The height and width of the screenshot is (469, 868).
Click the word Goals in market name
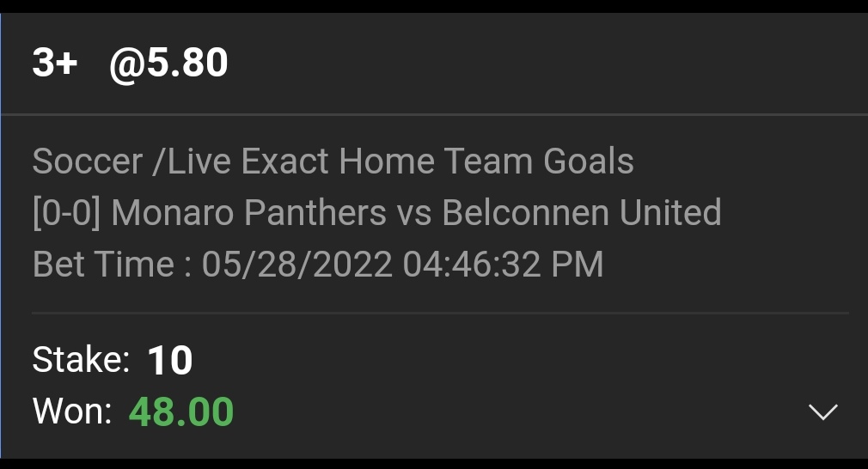click(589, 161)
